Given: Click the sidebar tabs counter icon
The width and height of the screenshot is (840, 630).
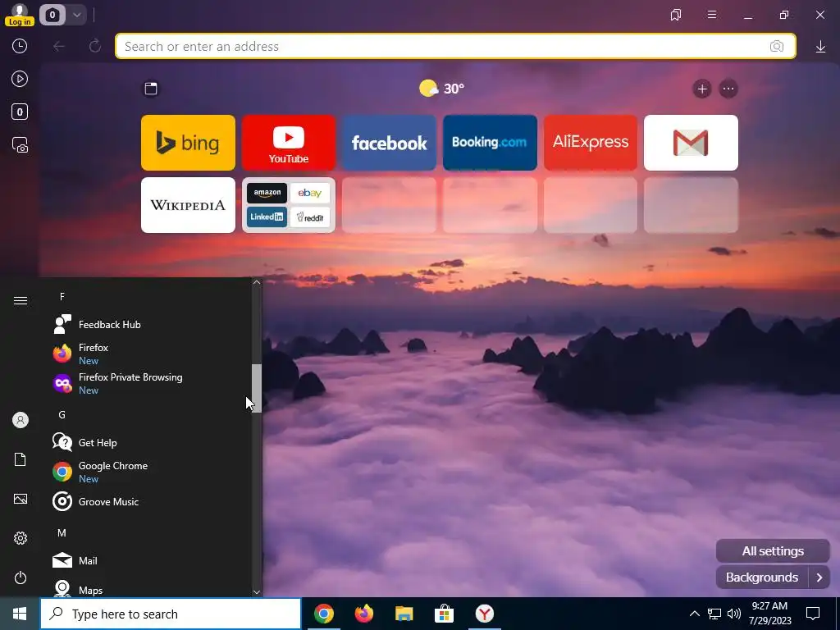Looking at the screenshot, I should click(x=20, y=112).
